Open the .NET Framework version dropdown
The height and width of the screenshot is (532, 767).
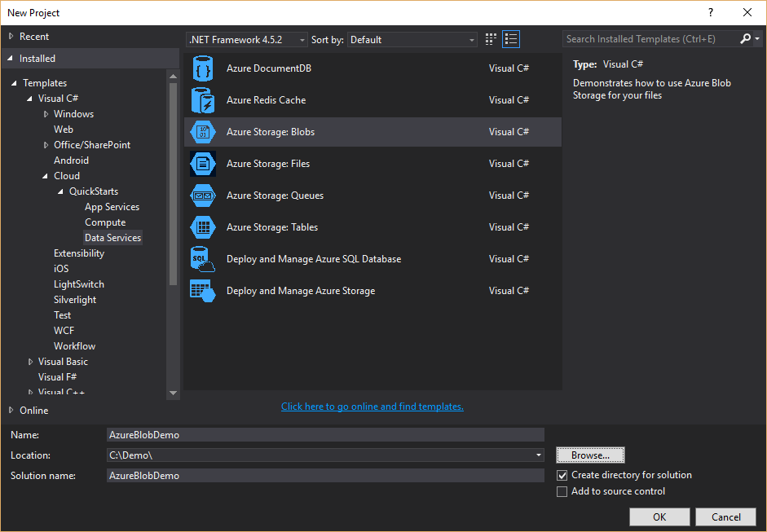pos(247,39)
